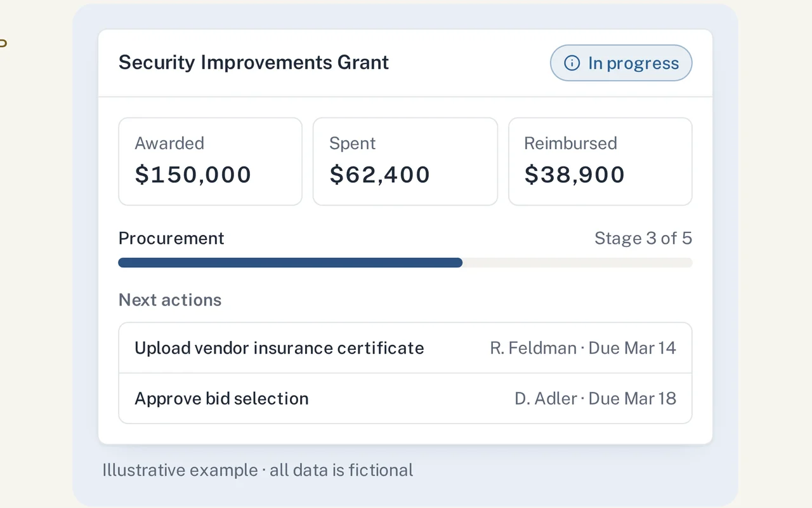Open the Reimbursed $38,900 card
The image size is (812, 508).
coord(600,161)
